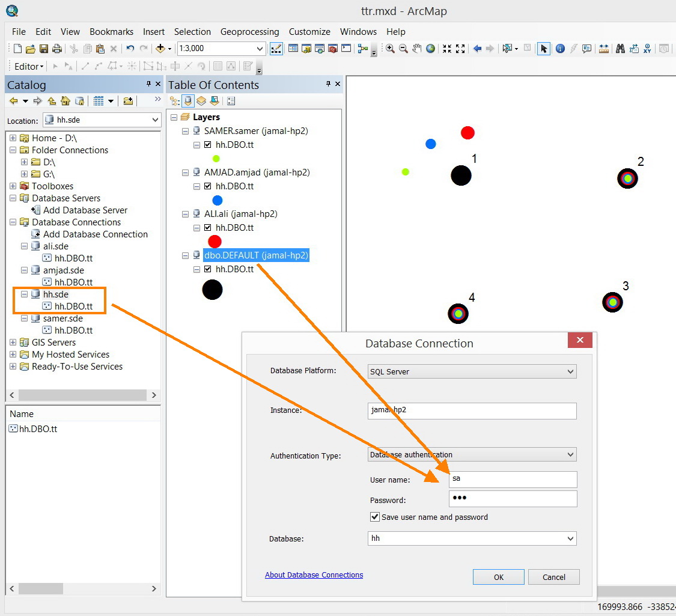676x616 pixels.
Task: Click the Print icon in toolbar
Action: click(56, 49)
